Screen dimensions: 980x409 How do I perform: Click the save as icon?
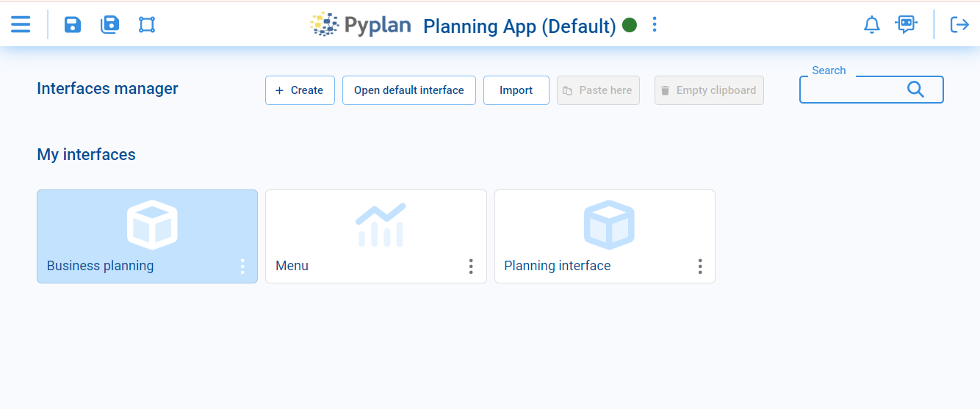tap(109, 24)
